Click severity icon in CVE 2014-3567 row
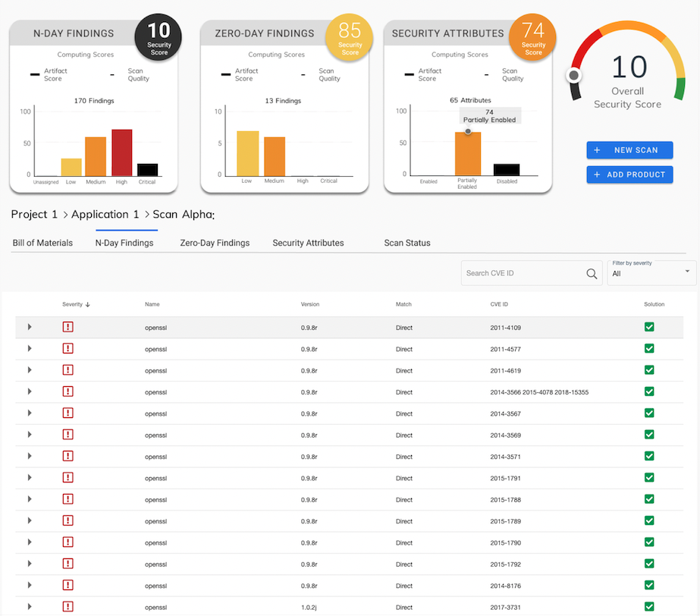Image resolution: width=700 pixels, height=616 pixels. pyautogui.click(x=67, y=413)
